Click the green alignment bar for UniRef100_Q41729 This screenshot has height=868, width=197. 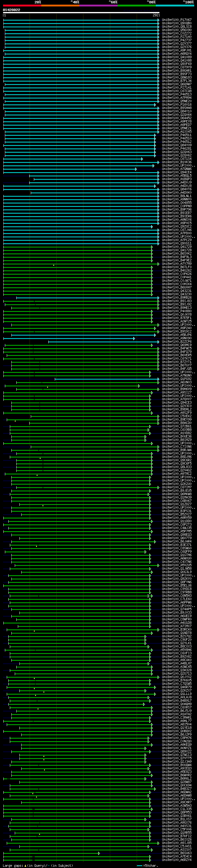78,247
